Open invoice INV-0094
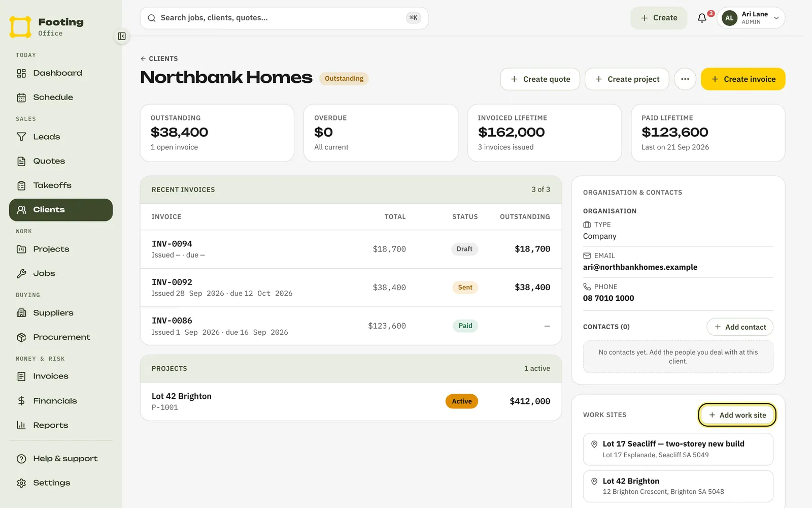The height and width of the screenshot is (508, 812). point(351,249)
